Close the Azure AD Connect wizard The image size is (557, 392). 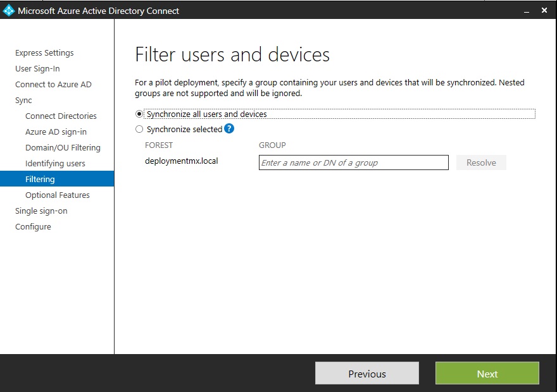coord(544,11)
